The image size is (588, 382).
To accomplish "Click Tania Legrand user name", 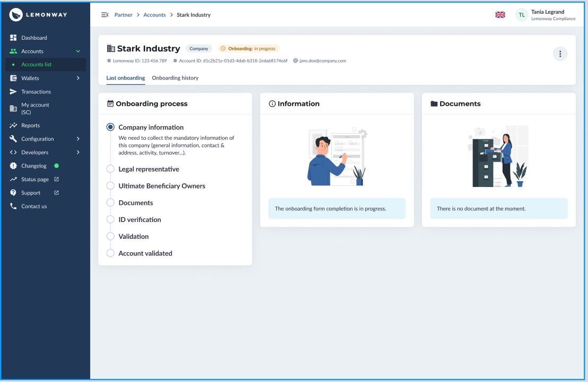I will pos(548,12).
